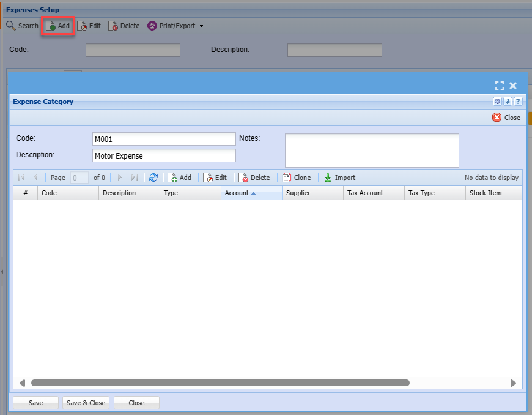Screen dimensions: 532x415
Task: Maximize the Expense Category dialog
Action: tap(500, 86)
